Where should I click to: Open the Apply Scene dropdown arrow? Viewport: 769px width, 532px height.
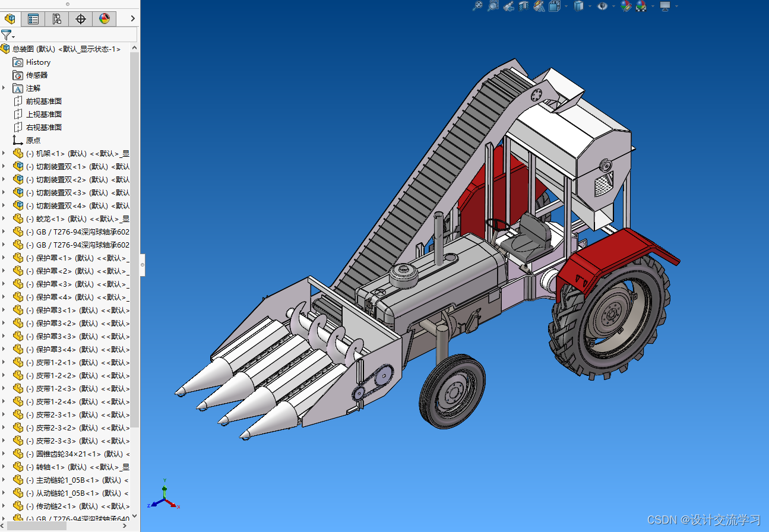[653, 6]
